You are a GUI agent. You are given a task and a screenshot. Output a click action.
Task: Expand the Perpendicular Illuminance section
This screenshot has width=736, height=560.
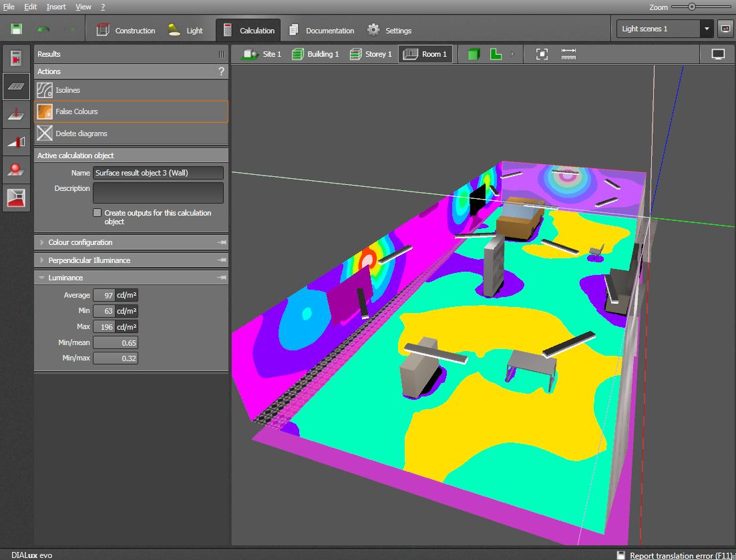tap(42, 260)
